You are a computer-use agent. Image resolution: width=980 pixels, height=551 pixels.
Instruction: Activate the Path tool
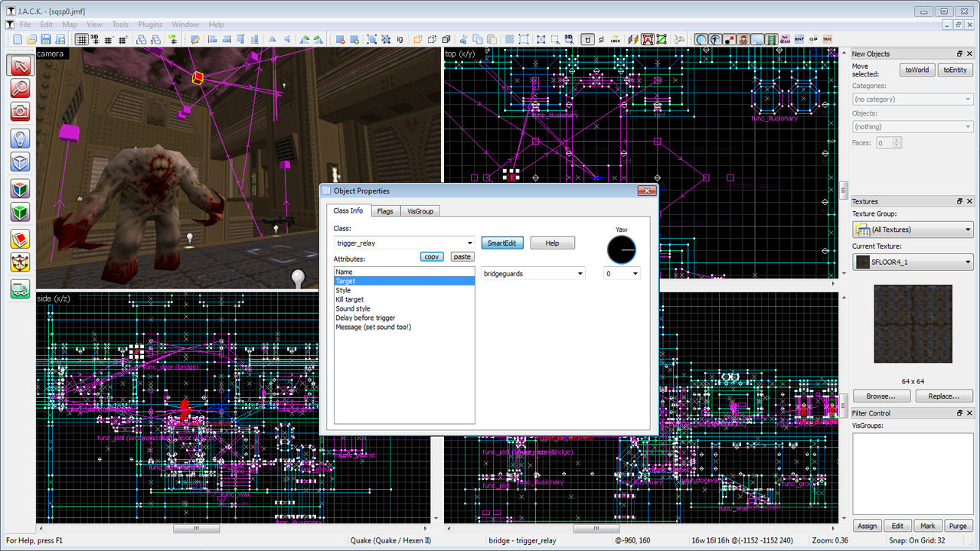coord(20,289)
